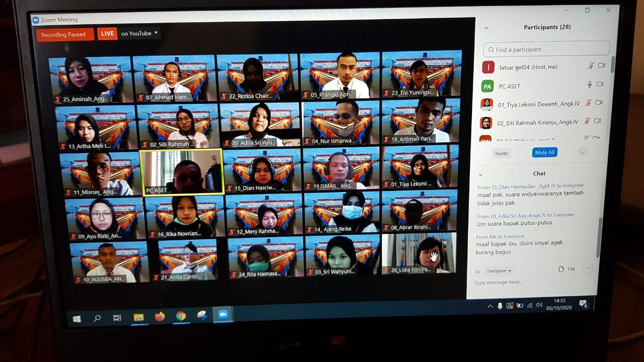
Task: Click the Find a participant search field
Action: click(x=546, y=49)
